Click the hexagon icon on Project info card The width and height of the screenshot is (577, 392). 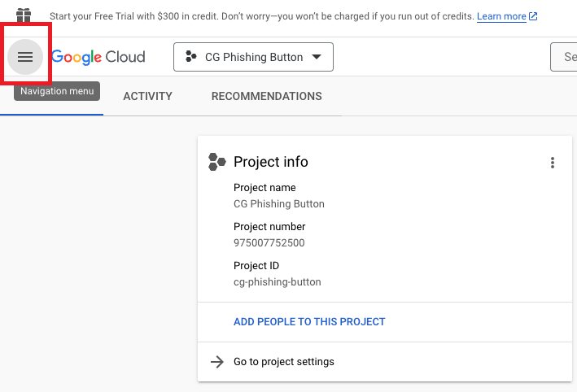pos(216,162)
